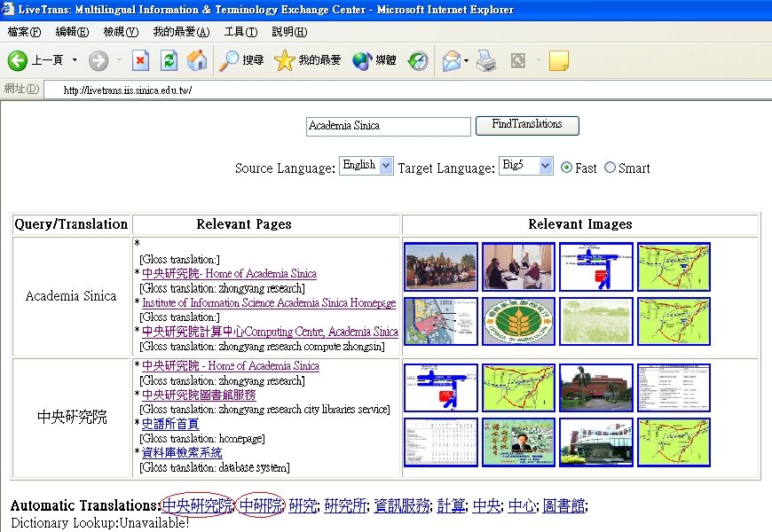Open the meeting room people thumbnail
This screenshot has width=772, height=532.
[x=518, y=266]
